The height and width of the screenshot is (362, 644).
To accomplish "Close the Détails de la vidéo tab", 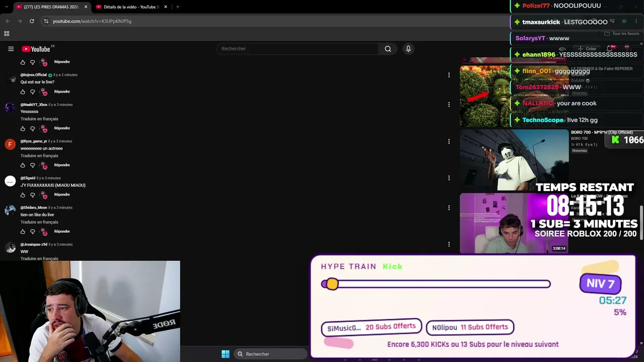I will [x=166, y=7].
